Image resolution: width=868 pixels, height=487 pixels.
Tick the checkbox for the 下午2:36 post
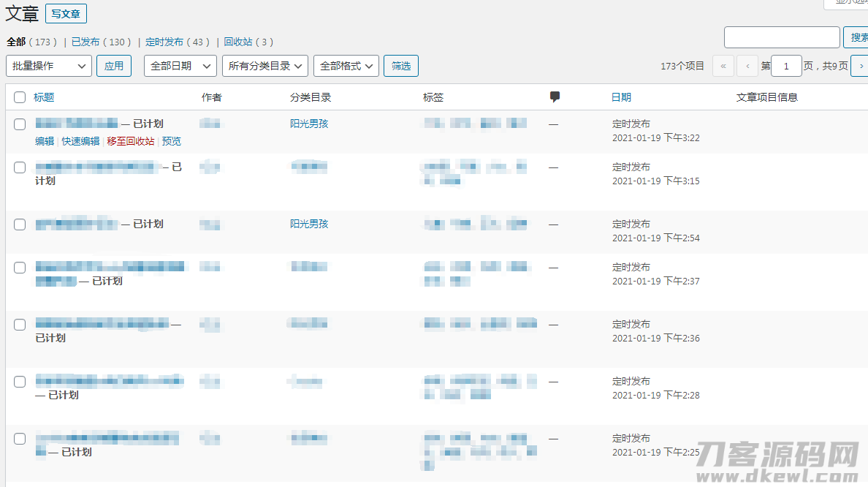20,325
